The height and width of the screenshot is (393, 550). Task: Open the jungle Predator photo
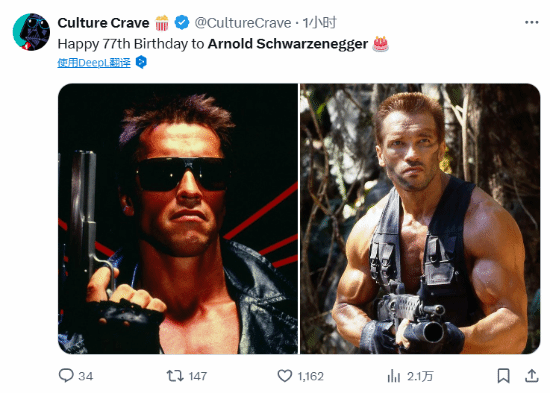coord(420,219)
